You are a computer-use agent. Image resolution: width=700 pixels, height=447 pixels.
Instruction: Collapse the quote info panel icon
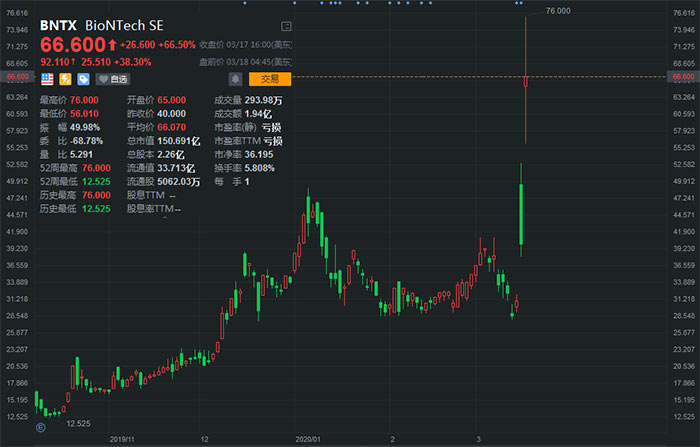pyautogui.click(x=286, y=26)
